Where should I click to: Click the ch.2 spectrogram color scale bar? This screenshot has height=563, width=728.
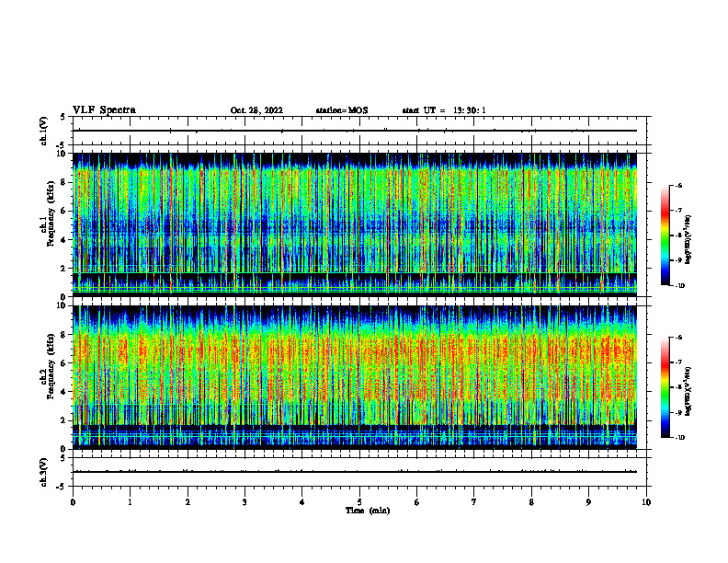[665, 387]
